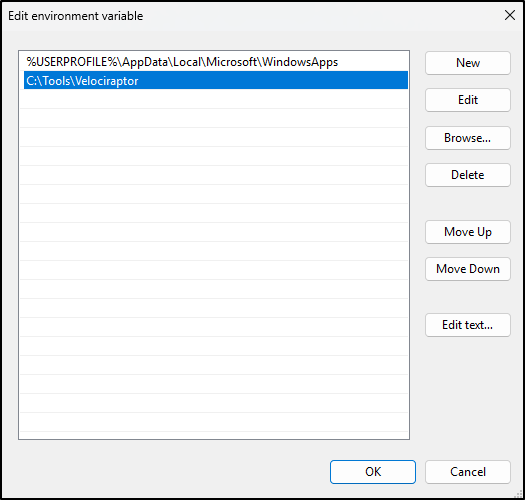The width and height of the screenshot is (525, 500).
Task: Move the selected entry down
Action: pyautogui.click(x=468, y=269)
